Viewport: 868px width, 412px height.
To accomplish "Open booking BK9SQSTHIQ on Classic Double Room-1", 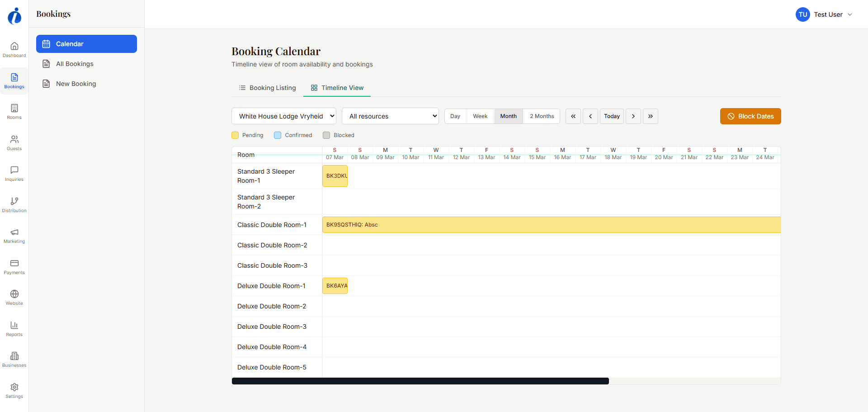I will click(x=497, y=225).
